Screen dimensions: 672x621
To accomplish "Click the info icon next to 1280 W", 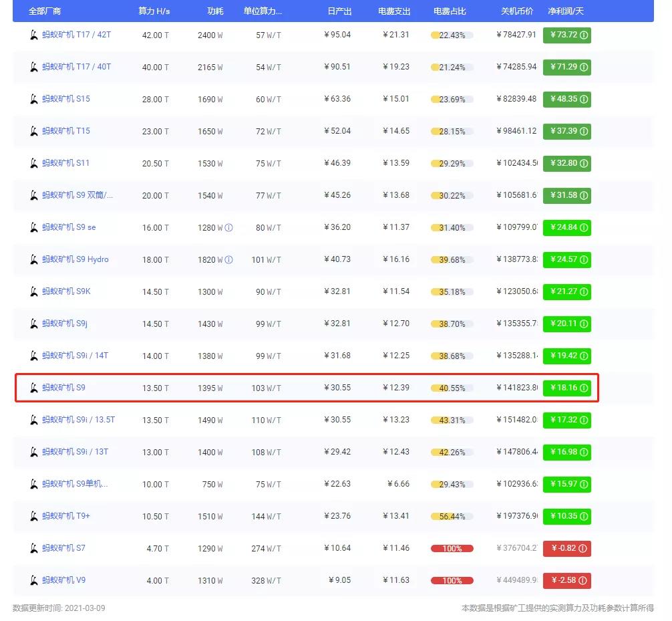I will 229,228.
